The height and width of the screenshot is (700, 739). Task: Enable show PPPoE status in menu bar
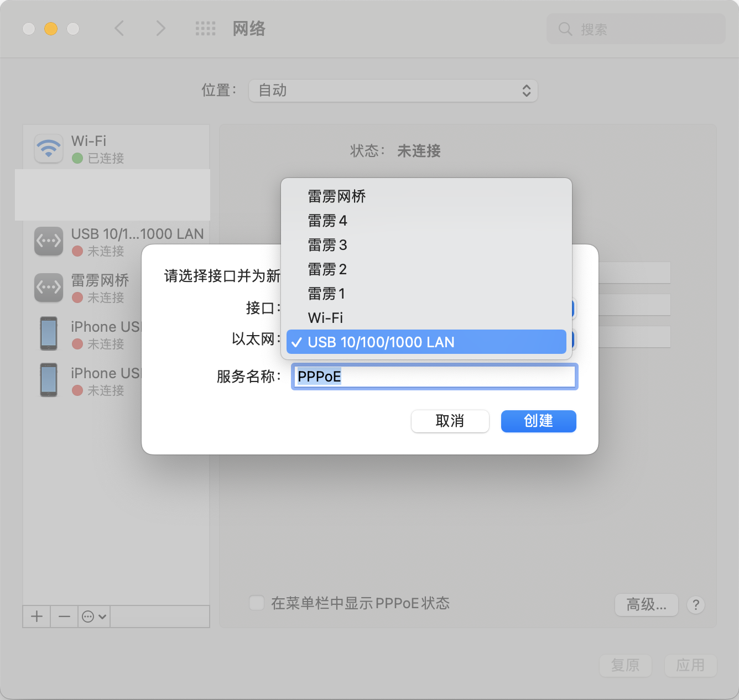(257, 603)
